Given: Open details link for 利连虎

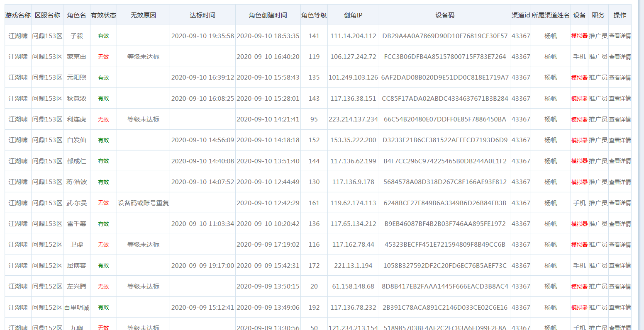Looking at the screenshot, I should point(620,119).
